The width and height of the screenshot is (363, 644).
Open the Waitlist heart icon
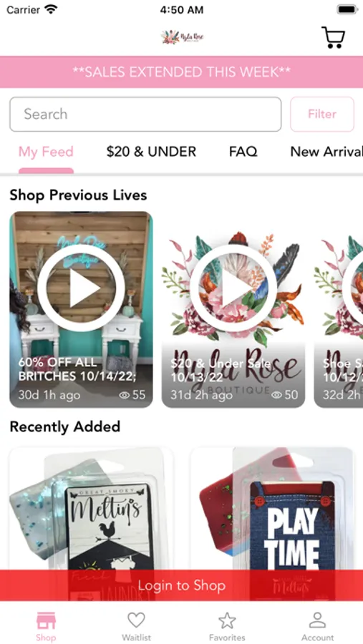click(x=137, y=620)
